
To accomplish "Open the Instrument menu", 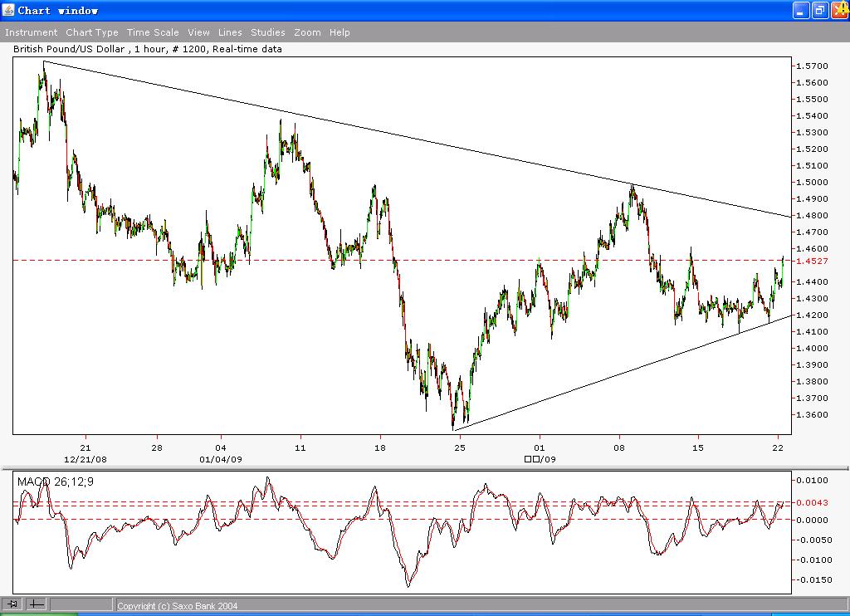I will coord(31,32).
